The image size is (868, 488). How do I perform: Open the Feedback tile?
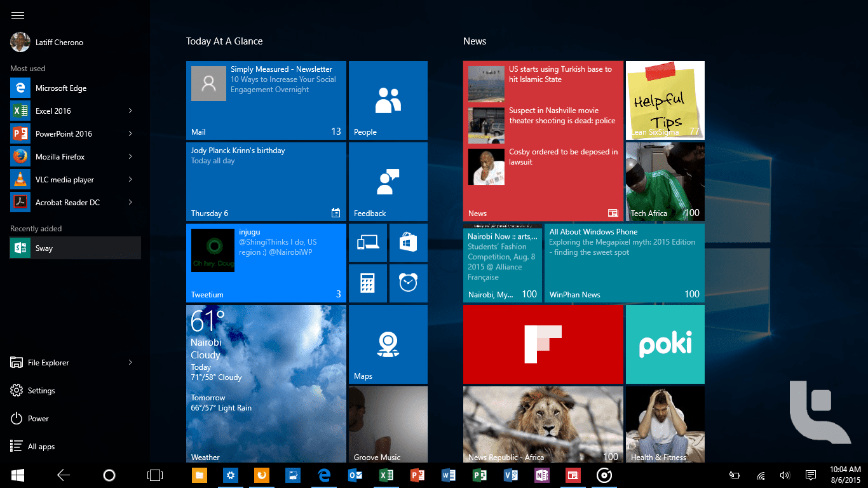pos(388,182)
